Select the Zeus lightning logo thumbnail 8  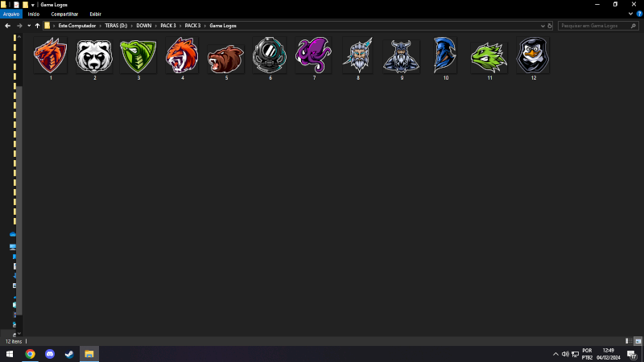click(x=357, y=56)
